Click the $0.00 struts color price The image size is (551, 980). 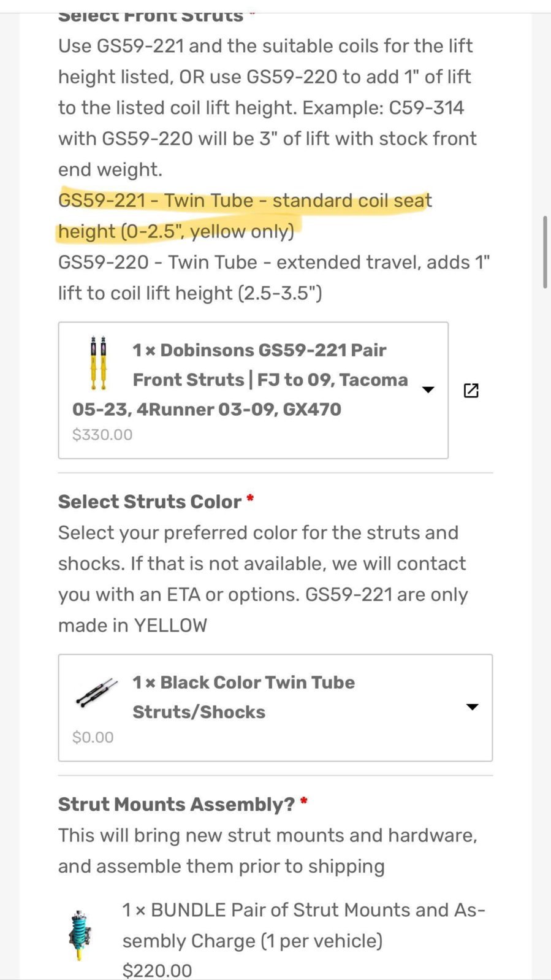[93, 737]
